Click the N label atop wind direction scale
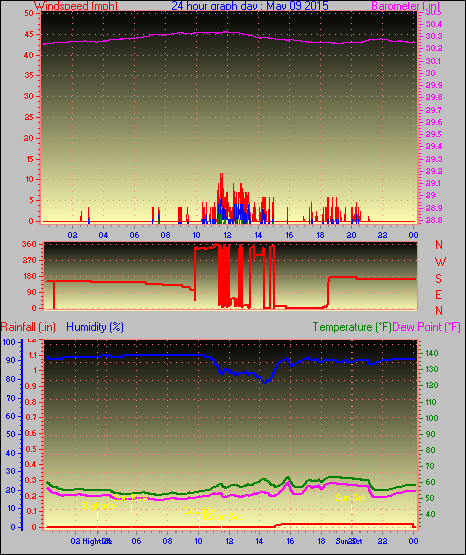 click(439, 245)
